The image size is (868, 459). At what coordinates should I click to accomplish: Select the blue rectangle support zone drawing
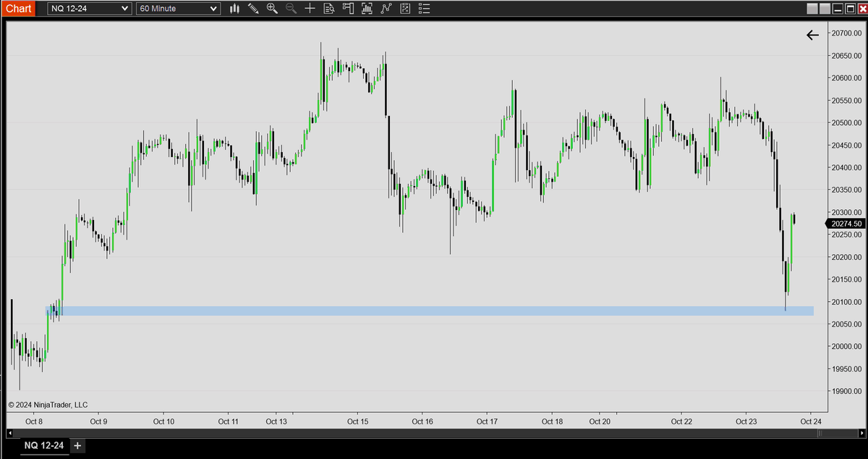pos(430,311)
